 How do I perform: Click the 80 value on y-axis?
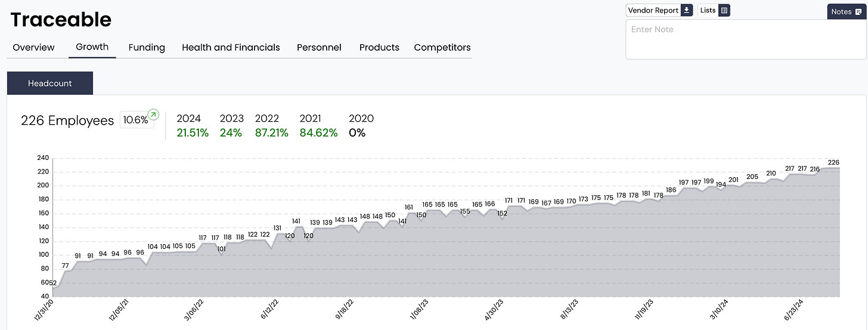pyautogui.click(x=45, y=269)
